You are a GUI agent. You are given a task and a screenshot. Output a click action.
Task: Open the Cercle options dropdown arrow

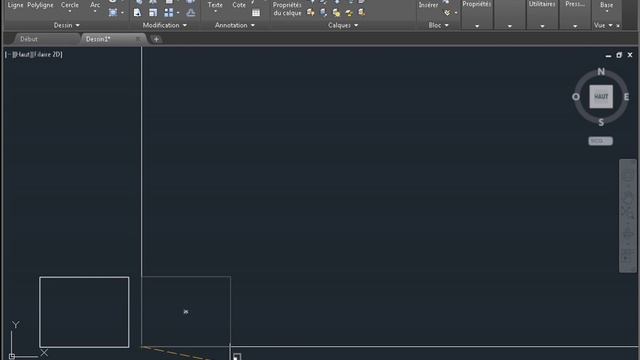point(69,11)
